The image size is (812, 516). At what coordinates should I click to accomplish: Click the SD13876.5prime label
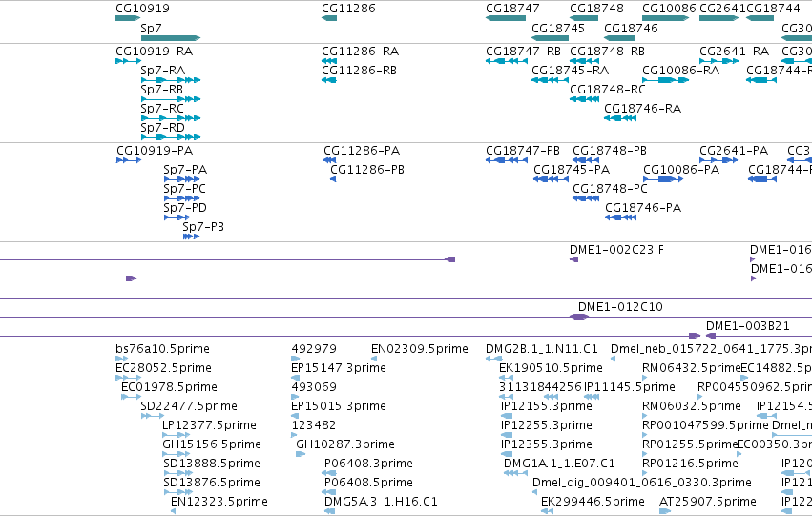pyautogui.click(x=211, y=483)
